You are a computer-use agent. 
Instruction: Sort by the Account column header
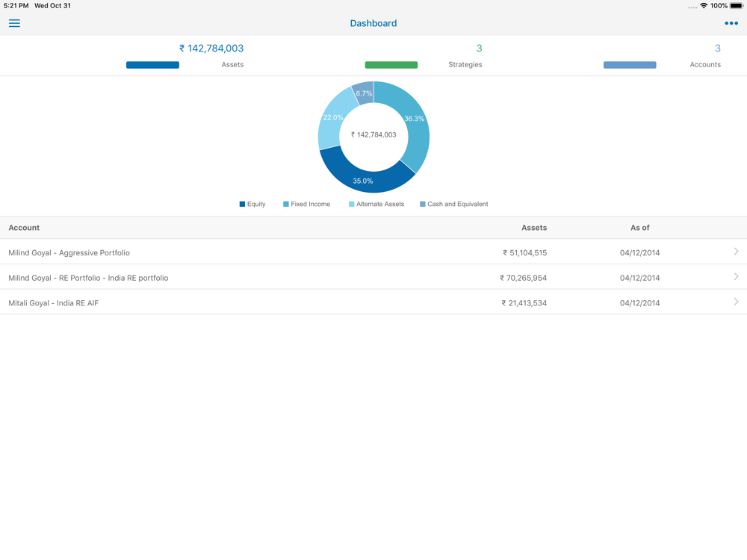pos(24,228)
